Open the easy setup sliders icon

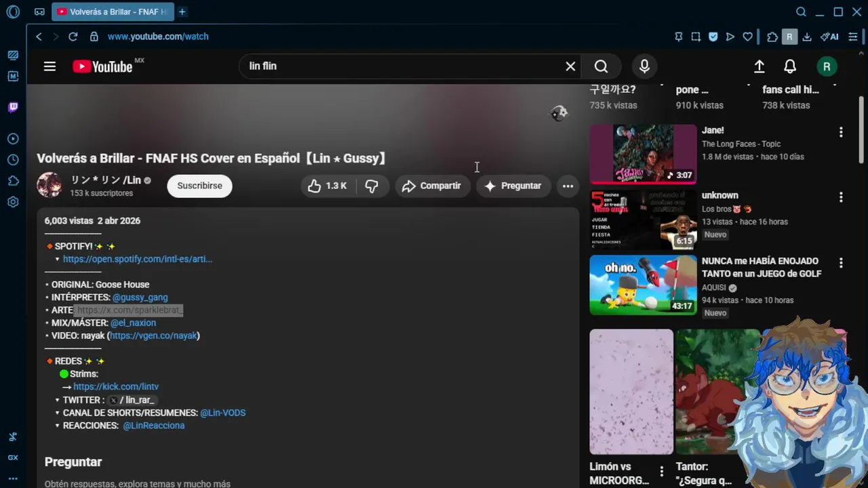853,37
